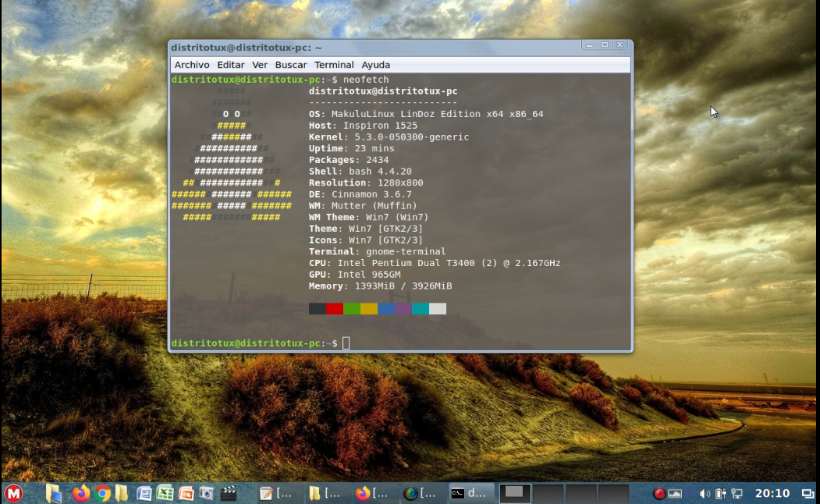Click the 'GPU: Intel 965GM' line
The width and height of the screenshot is (820, 504).
pyautogui.click(x=354, y=275)
